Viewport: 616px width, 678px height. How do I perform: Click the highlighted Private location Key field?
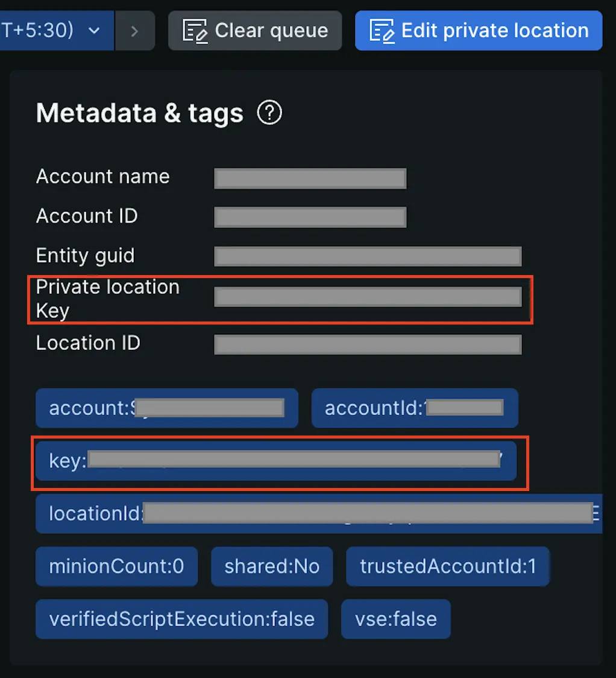tap(368, 296)
